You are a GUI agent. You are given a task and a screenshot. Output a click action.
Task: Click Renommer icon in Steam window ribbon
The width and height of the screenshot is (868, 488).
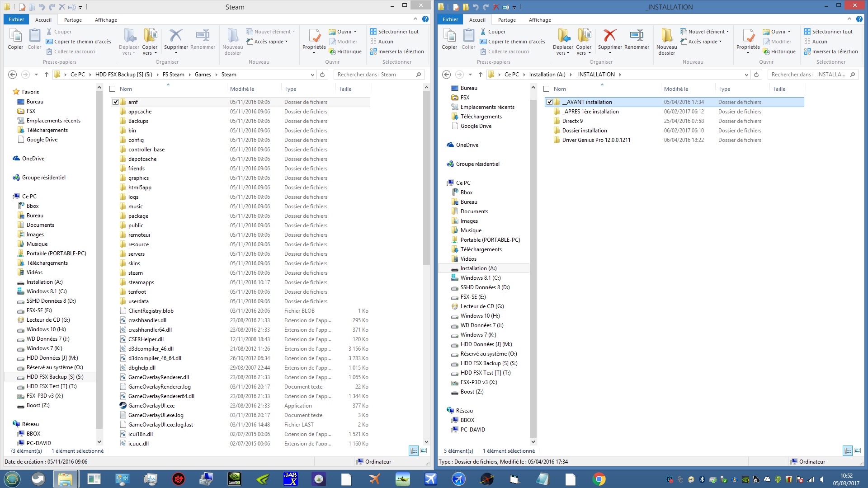tap(203, 39)
